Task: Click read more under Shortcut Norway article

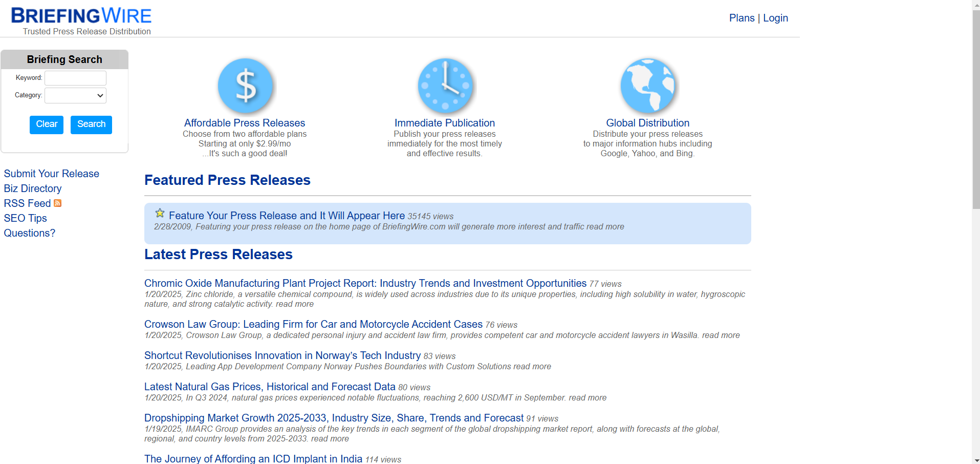Action: (x=532, y=366)
